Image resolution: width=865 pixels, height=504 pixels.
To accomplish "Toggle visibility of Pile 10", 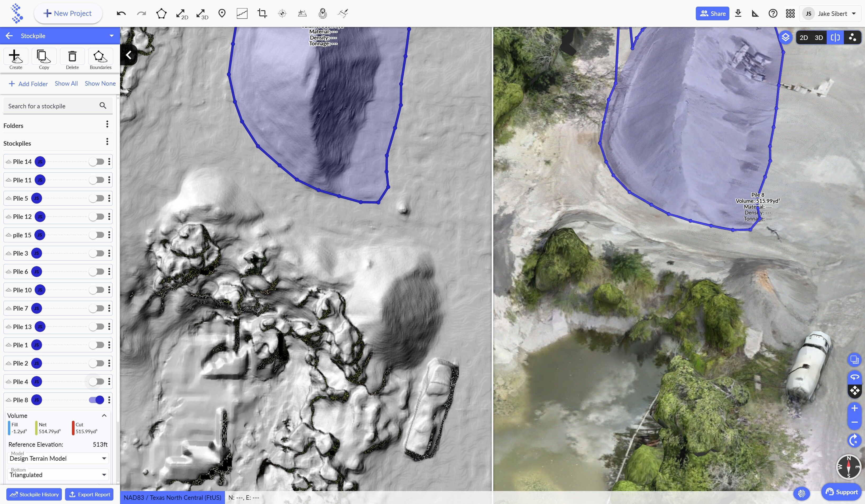I will (96, 290).
